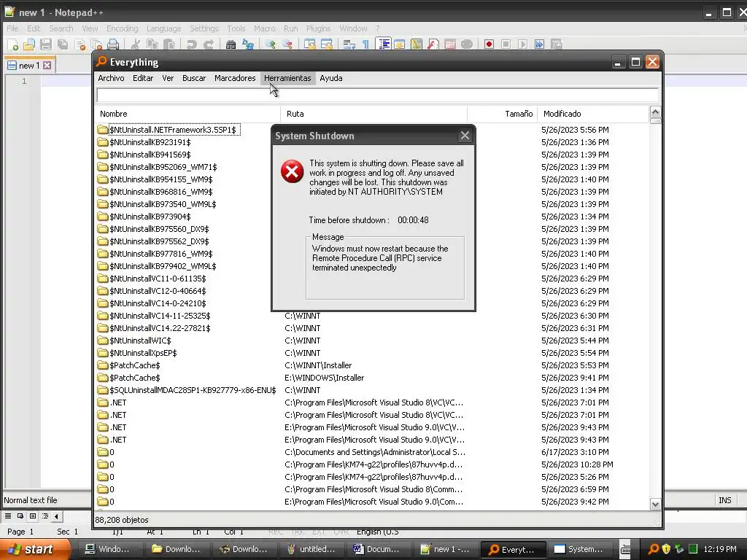The image size is (747, 560).
Task: Click security shield tray icon
Action: click(666, 549)
